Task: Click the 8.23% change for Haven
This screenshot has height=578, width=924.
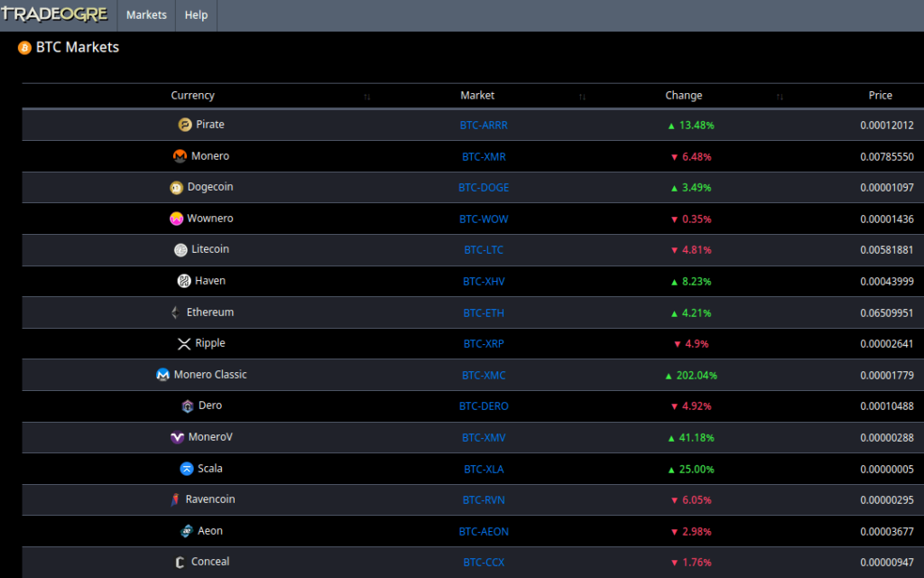Action: tap(691, 282)
